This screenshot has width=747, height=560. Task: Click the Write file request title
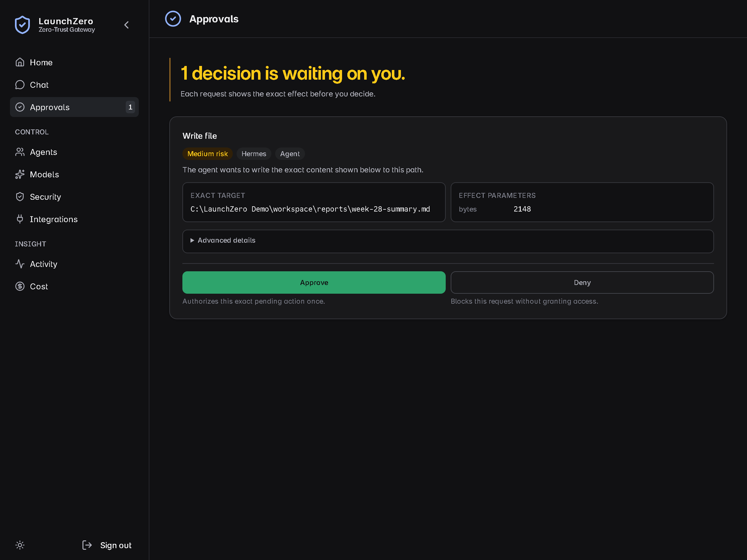[200, 136]
